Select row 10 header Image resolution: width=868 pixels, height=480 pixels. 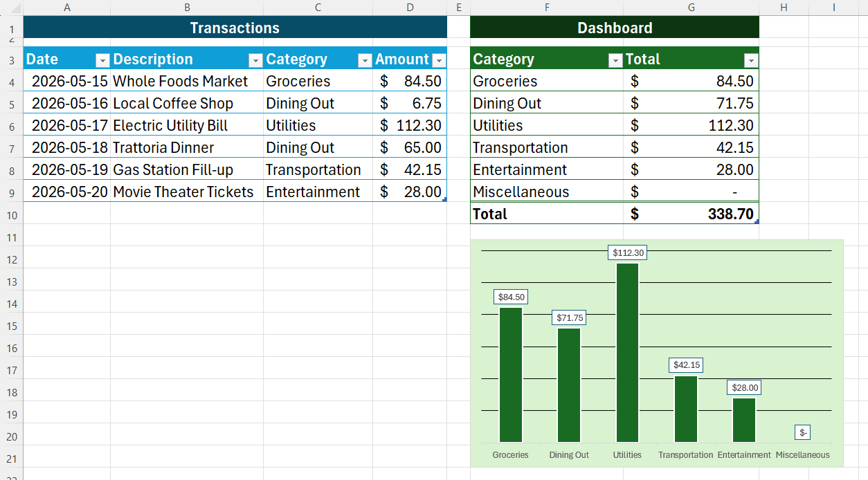coord(11,214)
